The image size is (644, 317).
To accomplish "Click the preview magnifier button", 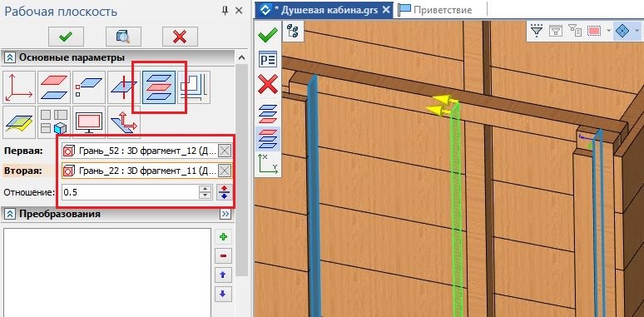I will point(123,37).
